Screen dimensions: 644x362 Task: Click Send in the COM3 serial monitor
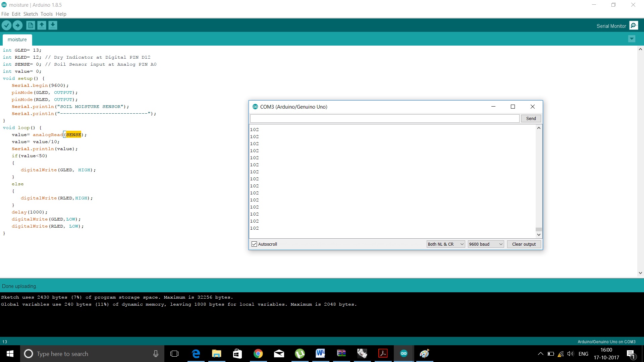click(531, 118)
